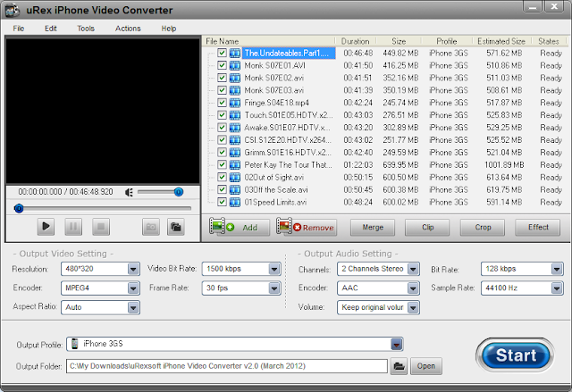Image resolution: width=572 pixels, height=392 pixels.
Task: Uncheck Monk S07E01.AVI file
Action: (222, 65)
